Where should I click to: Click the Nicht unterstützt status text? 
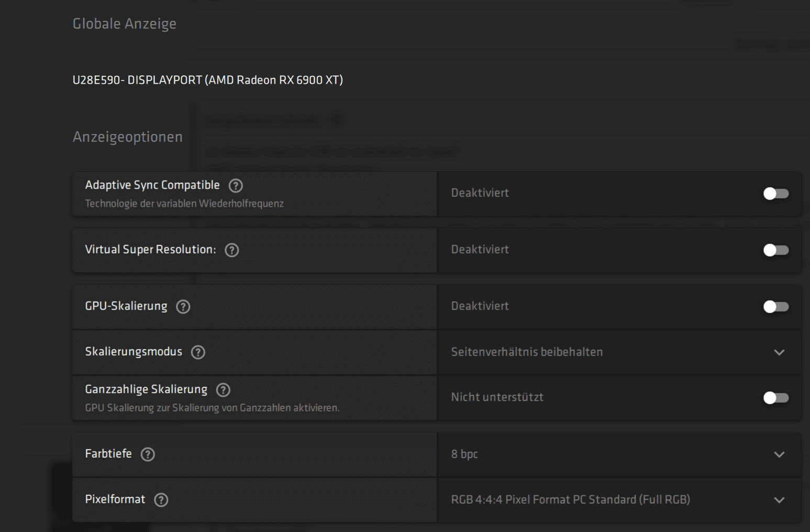[497, 397]
